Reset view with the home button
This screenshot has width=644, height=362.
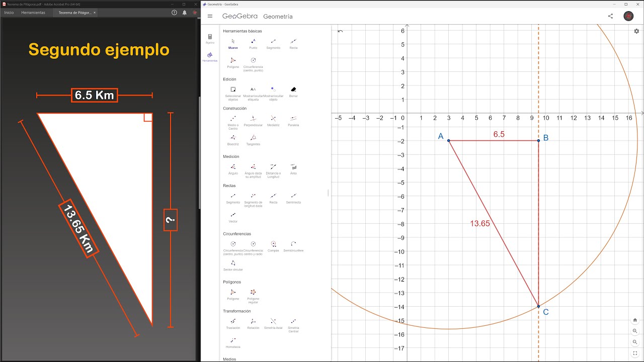[635, 320]
